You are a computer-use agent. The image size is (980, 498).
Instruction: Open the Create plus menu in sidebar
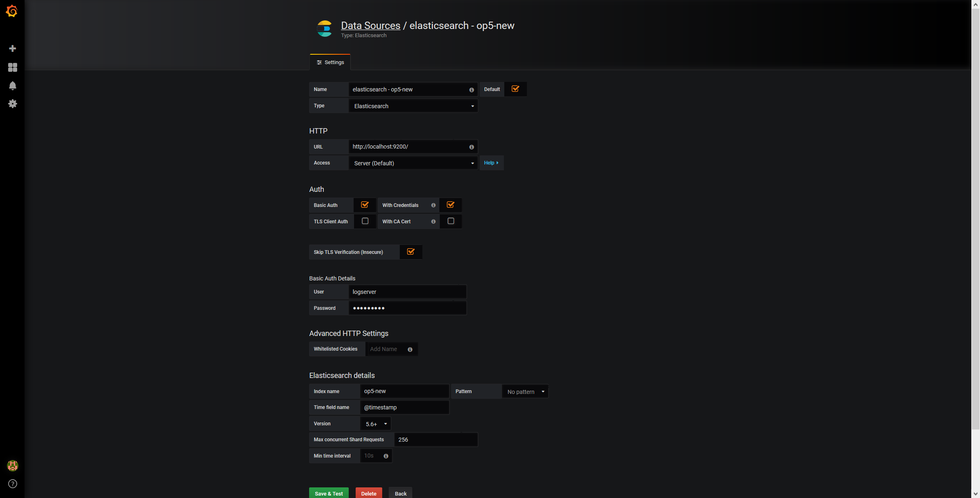[13, 49]
